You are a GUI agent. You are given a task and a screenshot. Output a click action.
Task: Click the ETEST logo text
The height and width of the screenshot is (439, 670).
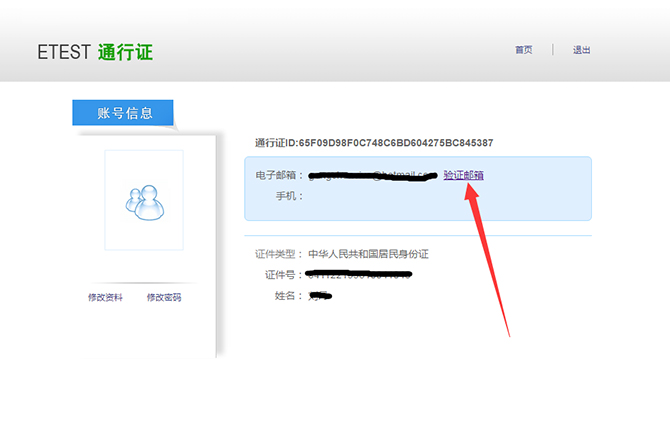tap(65, 52)
